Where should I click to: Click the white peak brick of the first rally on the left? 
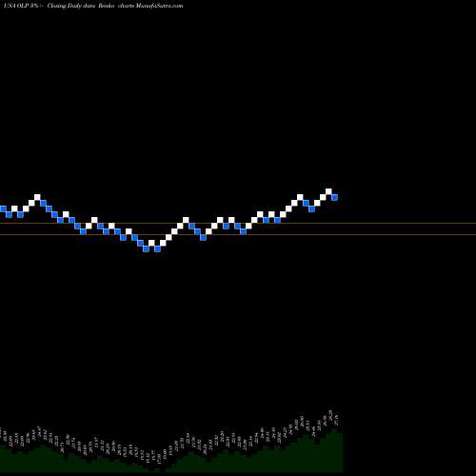[x=37, y=197]
